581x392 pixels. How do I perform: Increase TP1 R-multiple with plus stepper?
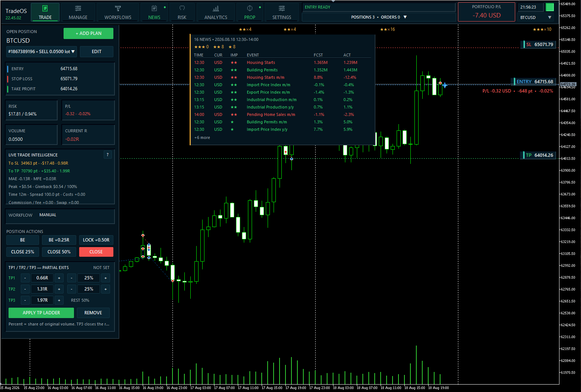pos(59,278)
